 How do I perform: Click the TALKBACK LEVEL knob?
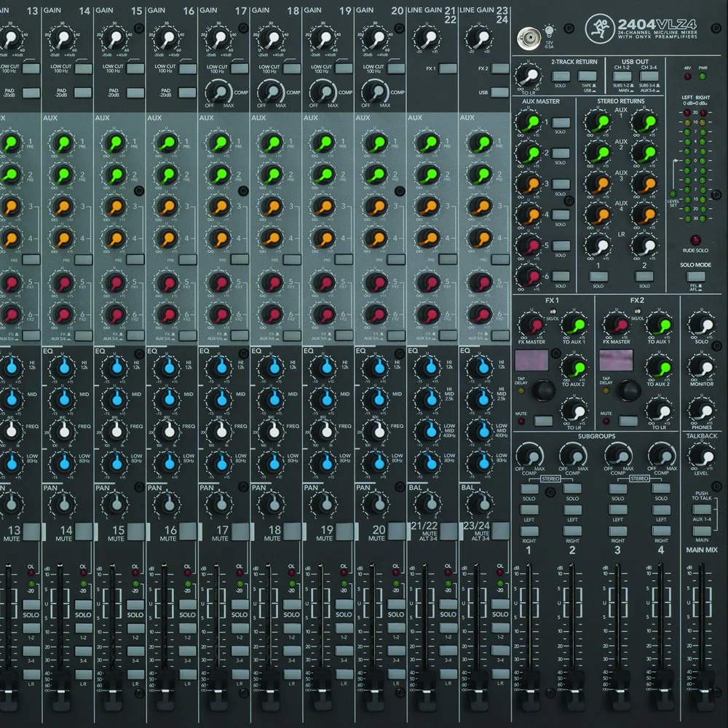point(702,456)
